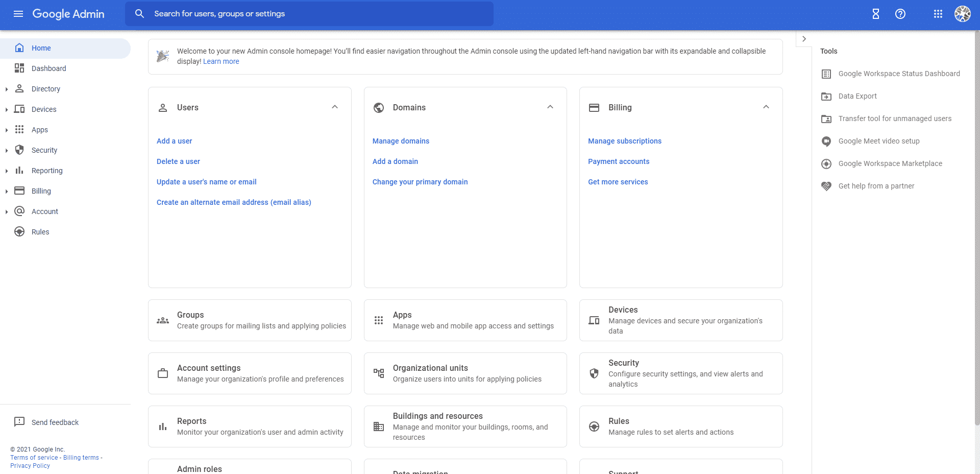Screen dimensions: 980x474
Task: Open the account profile avatar
Action: [x=963, y=14]
